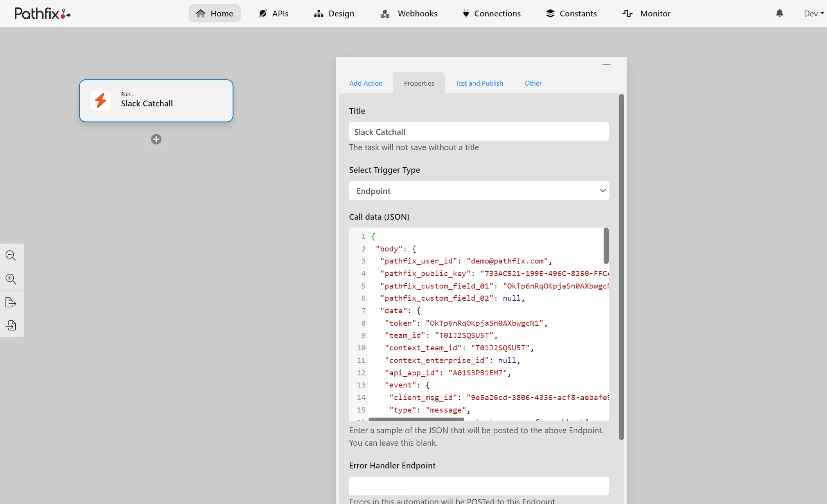This screenshot has height=504, width=827.
Task: Click the zoom in magnifier icon
Action: [11, 279]
